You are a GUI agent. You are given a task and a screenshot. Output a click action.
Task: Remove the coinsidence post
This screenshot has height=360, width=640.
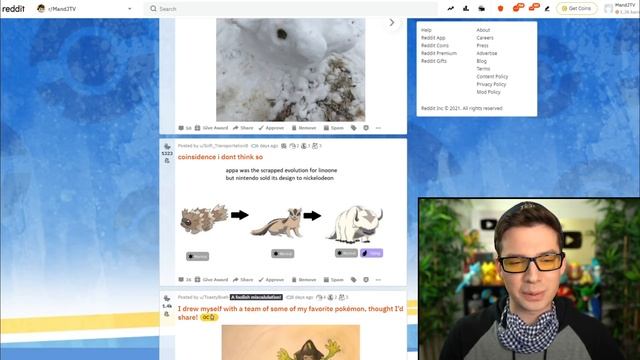(304, 280)
